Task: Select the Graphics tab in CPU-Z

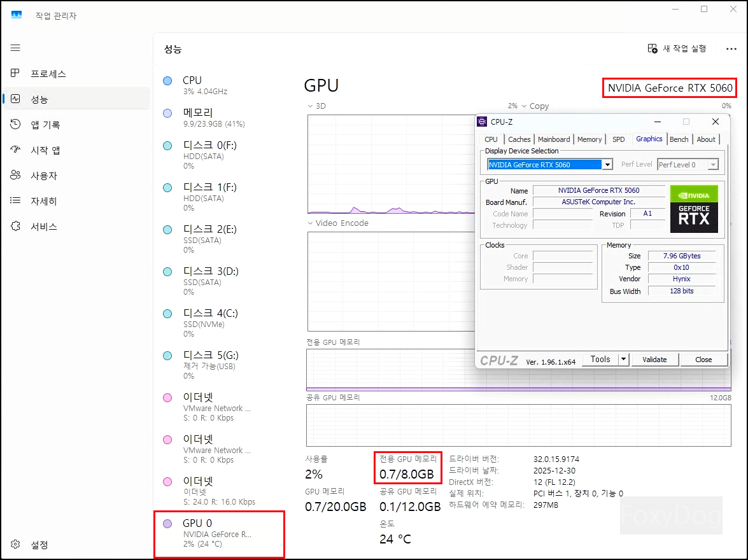Action: pos(649,139)
